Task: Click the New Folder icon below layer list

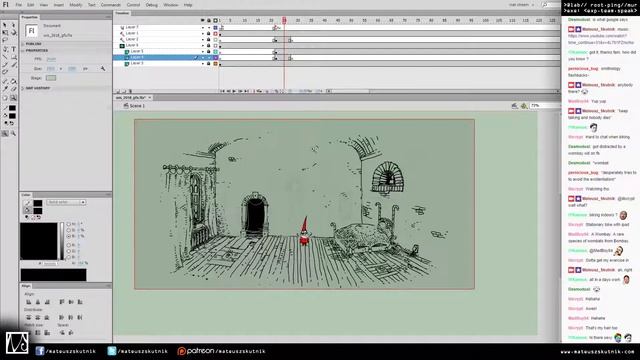Action: tap(124, 91)
